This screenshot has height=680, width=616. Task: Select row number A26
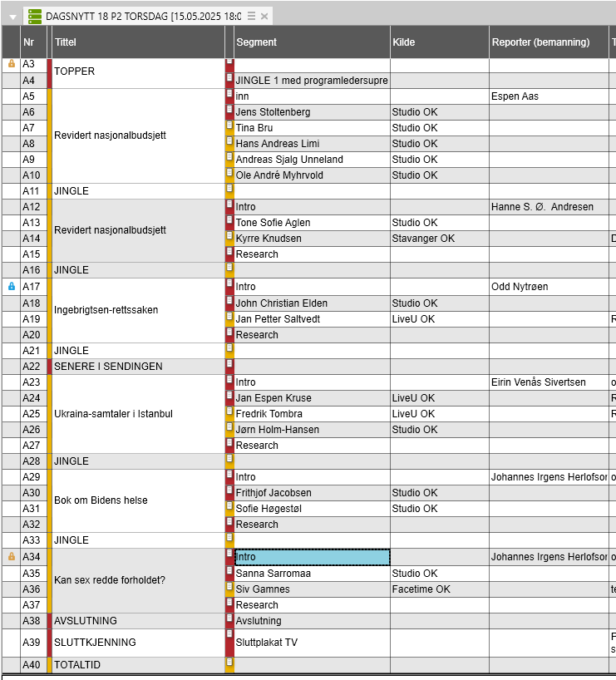tap(32, 430)
